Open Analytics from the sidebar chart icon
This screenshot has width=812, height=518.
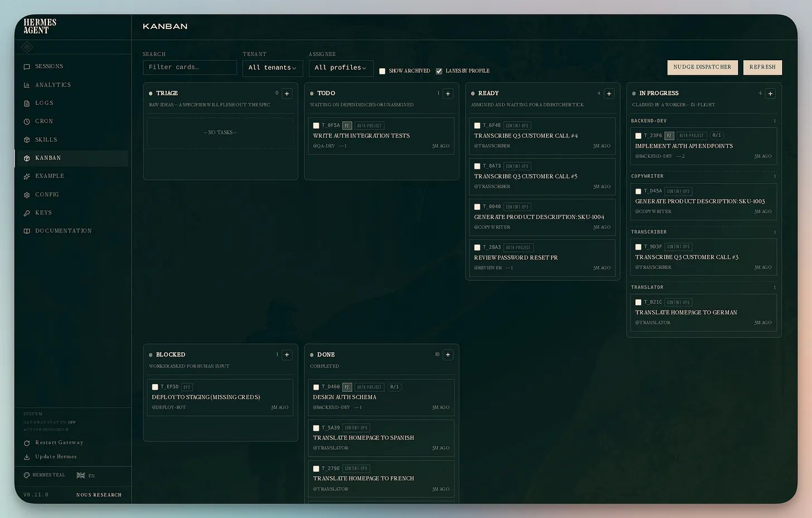point(27,85)
